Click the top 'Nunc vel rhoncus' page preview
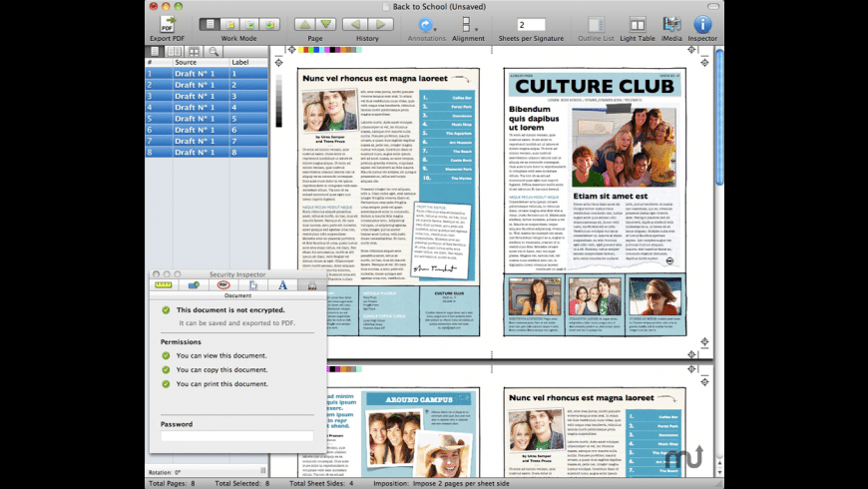 388,203
